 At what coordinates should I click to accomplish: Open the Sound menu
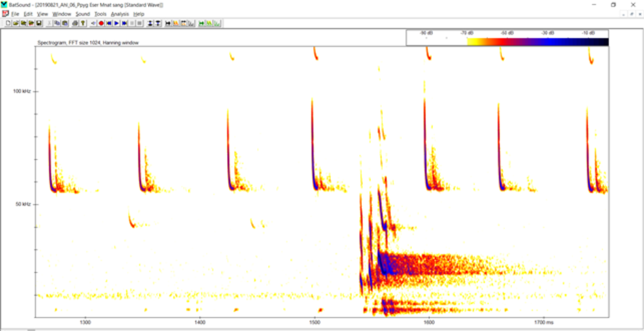click(x=83, y=14)
